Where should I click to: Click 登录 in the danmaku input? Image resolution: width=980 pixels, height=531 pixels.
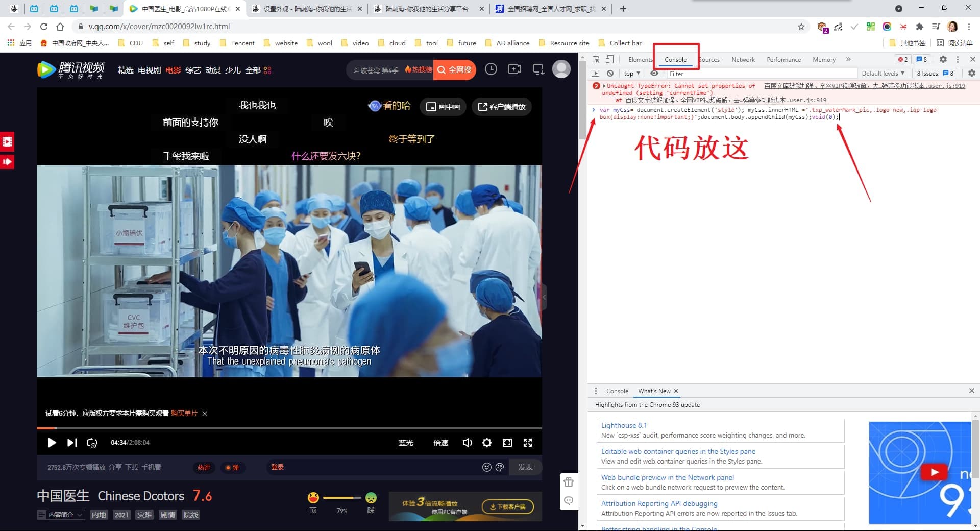pos(277,467)
